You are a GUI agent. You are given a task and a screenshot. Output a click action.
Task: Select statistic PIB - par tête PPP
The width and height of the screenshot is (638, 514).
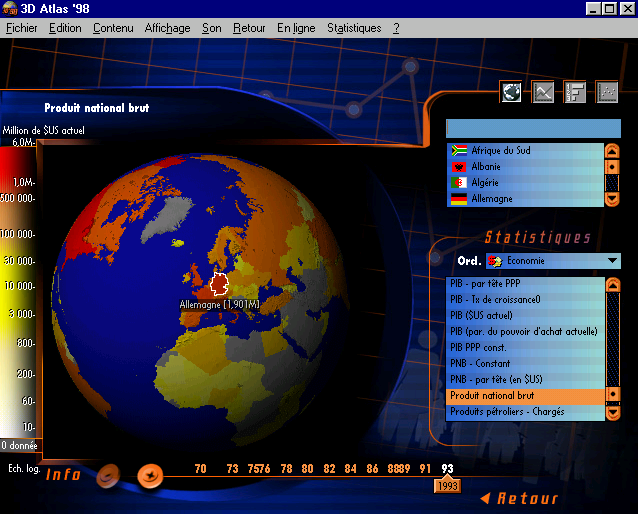pos(525,284)
